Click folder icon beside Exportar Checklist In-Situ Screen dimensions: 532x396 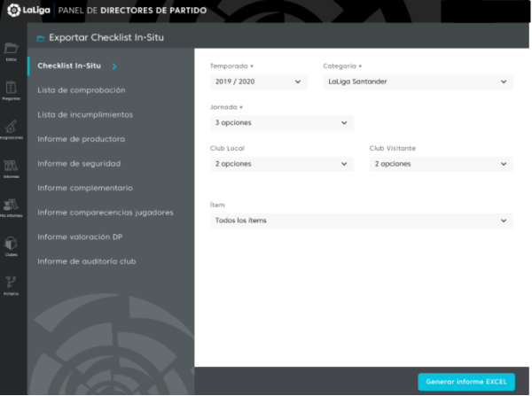coord(40,39)
